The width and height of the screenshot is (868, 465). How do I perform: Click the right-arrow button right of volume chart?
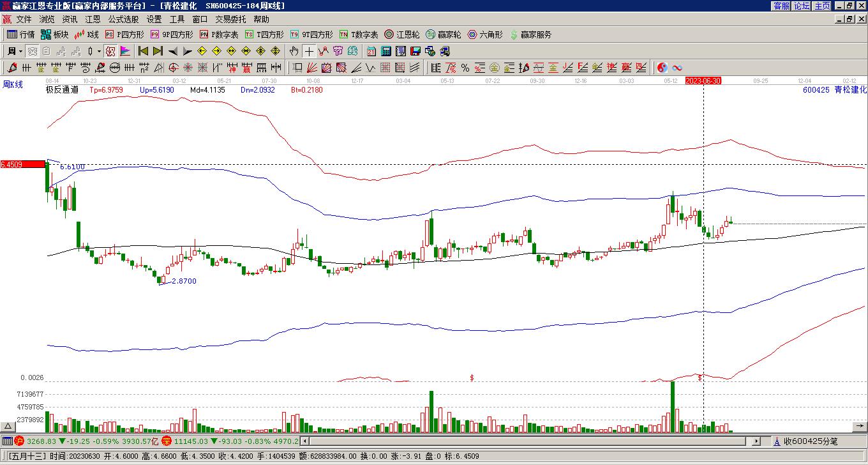click(x=861, y=426)
